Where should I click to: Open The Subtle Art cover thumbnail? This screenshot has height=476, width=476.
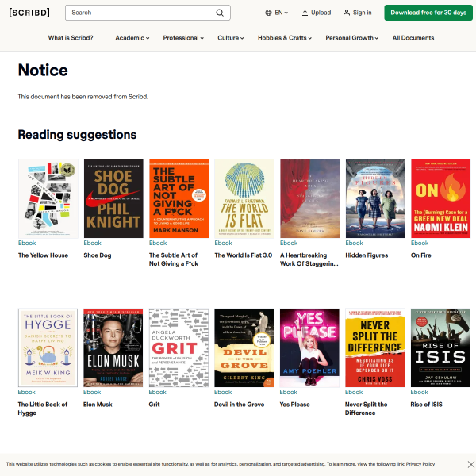[178, 198]
